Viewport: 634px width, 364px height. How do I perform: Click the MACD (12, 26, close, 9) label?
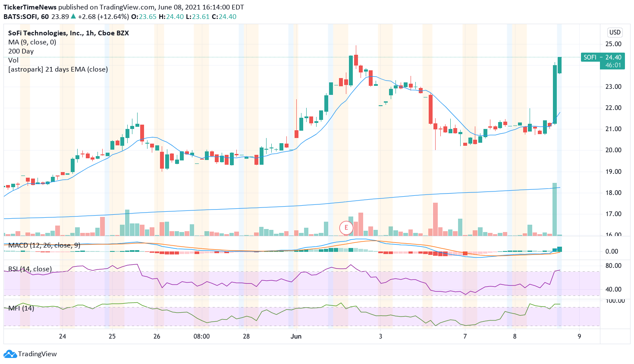click(x=44, y=245)
